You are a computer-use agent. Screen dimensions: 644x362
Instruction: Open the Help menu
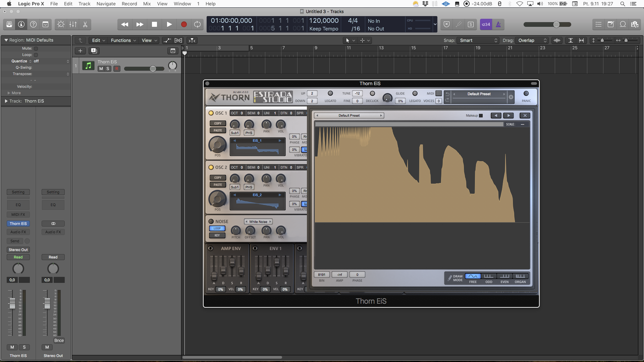point(211,4)
